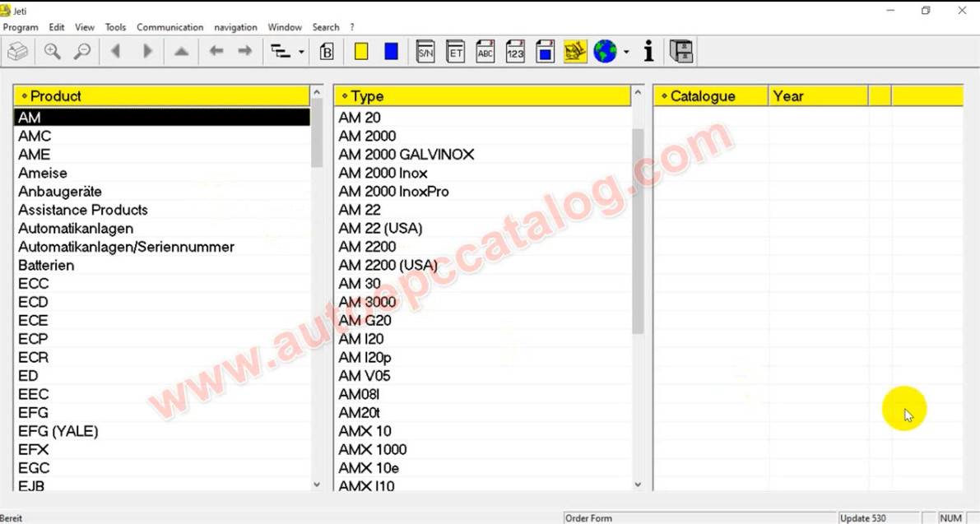
Task: Click the B document toolbar icon
Action: coord(326,51)
